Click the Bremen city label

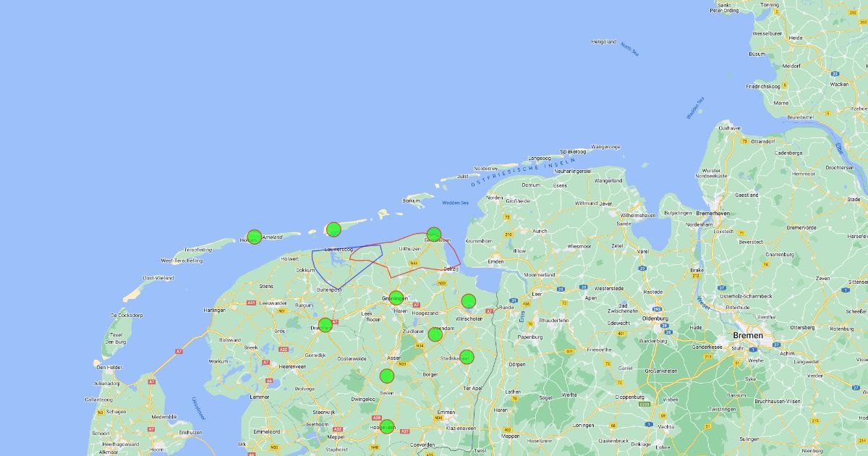[x=748, y=336]
